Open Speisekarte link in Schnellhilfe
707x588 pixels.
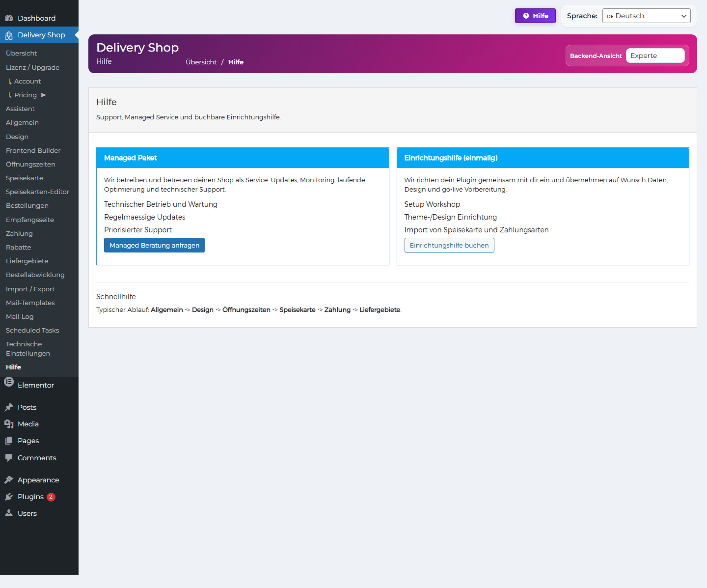(298, 309)
